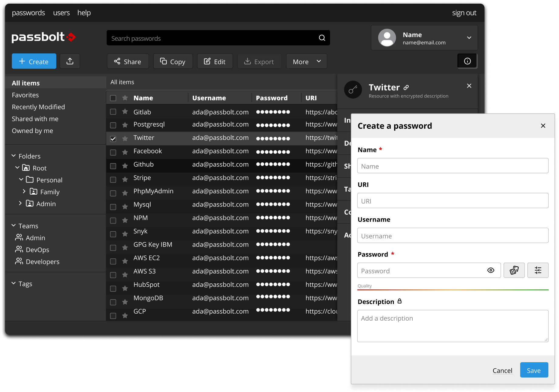
Task: Open the user profile dropdown arrow
Action: [469, 38]
